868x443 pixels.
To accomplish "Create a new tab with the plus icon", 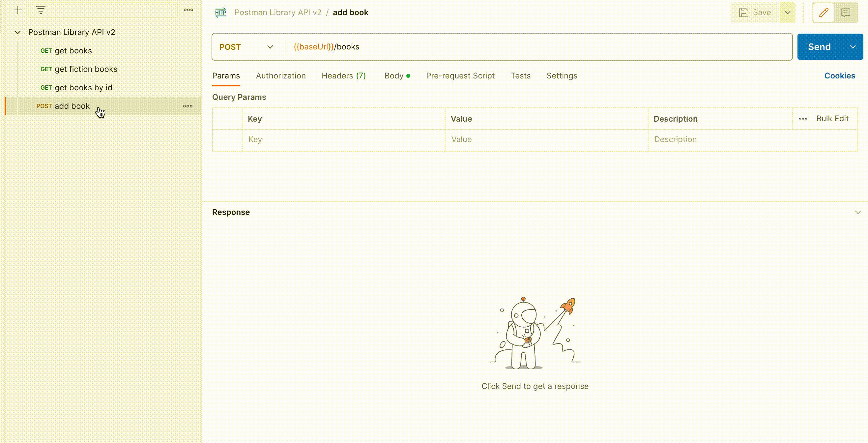I will coord(18,10).
